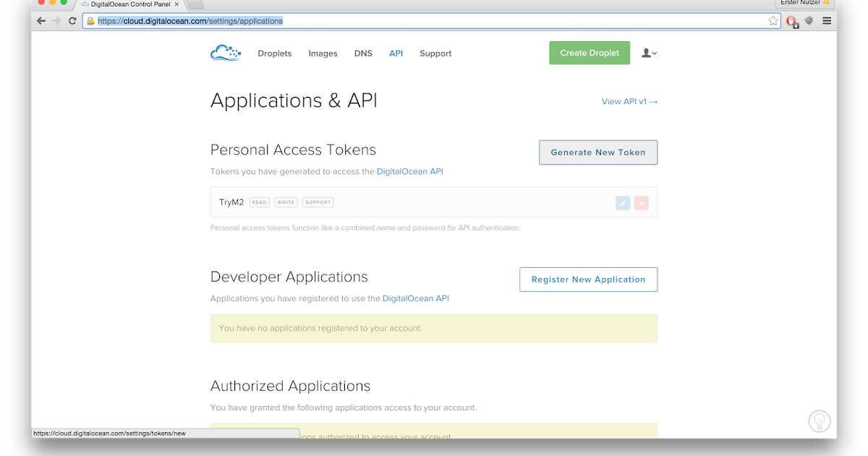Focus the browser address bar
Viewport: 868px width, 456px height.
click(x=434, y=21)
